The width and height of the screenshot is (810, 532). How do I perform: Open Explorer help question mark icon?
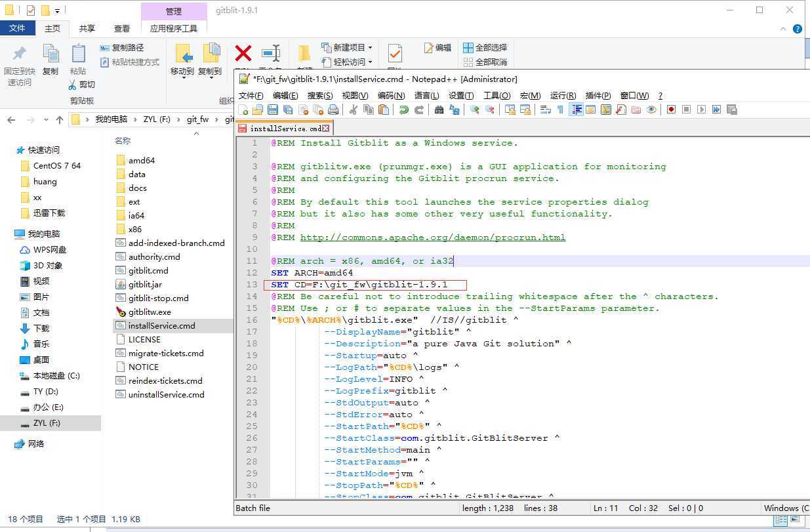pyautogui.click(x=798, y=29)
